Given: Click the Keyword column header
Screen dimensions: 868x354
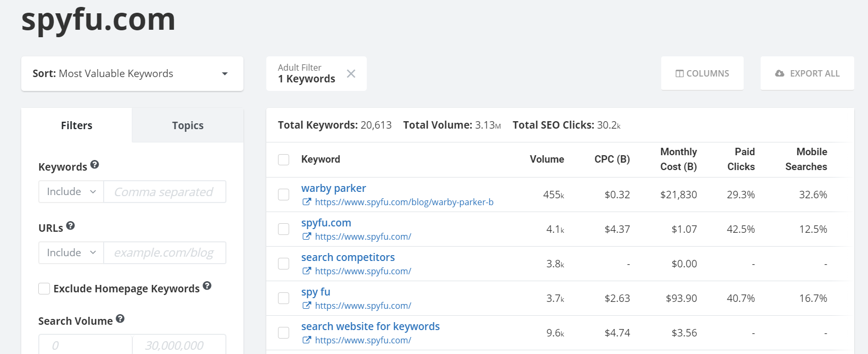Looking at the screenshot, I should tap(321, 159).
